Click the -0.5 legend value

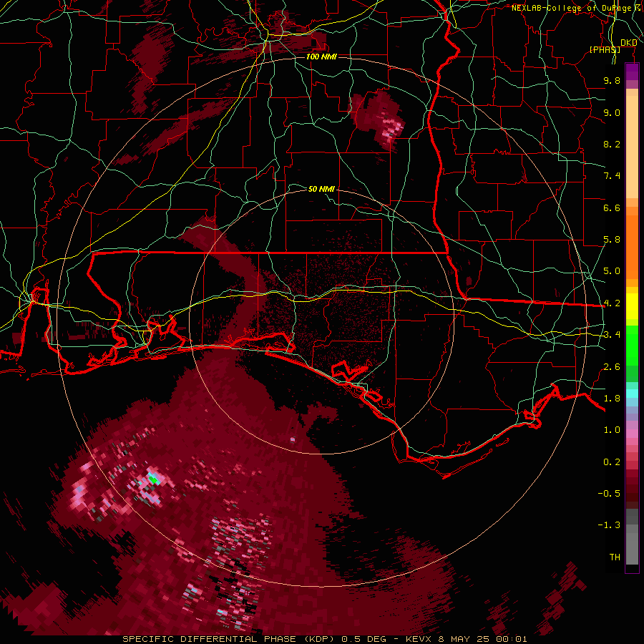coord(609,494)
